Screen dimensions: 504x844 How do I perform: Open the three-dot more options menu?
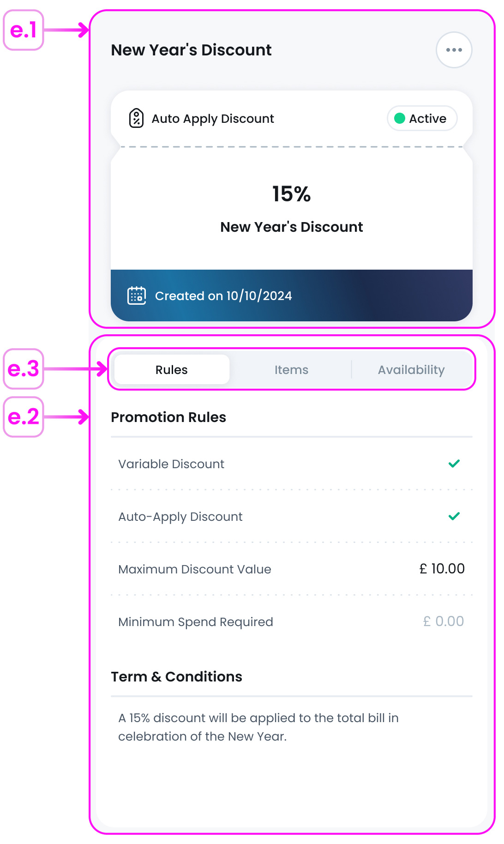click(x=454, y=50)
